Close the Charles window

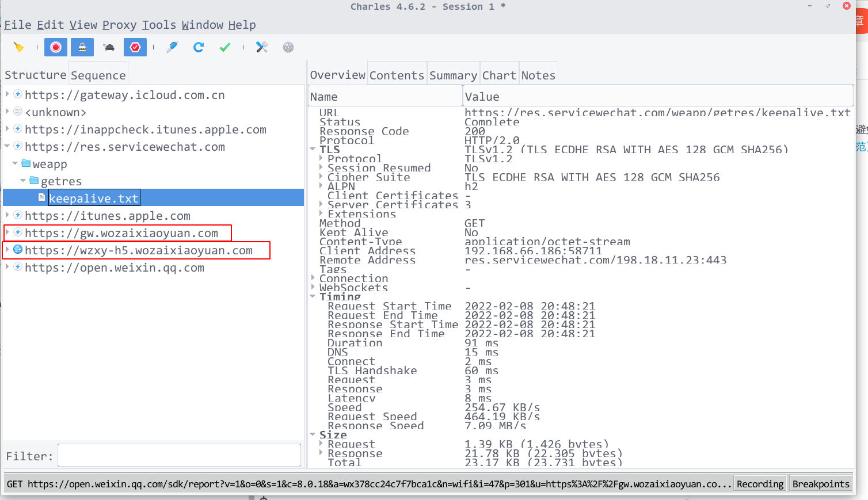point(846,6)
